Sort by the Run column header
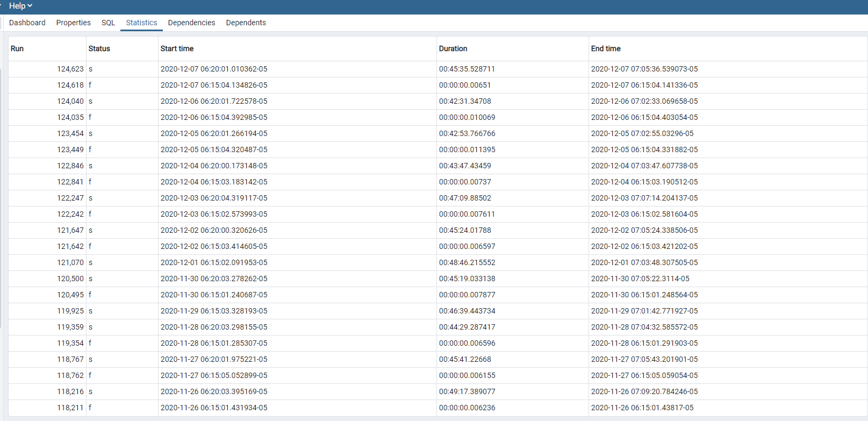 pos(17,48)
